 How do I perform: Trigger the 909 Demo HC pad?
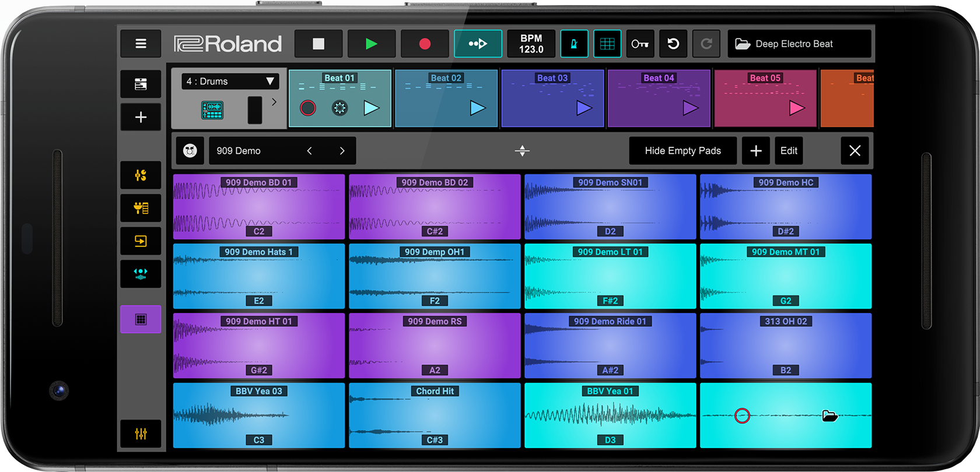[786, 207]
